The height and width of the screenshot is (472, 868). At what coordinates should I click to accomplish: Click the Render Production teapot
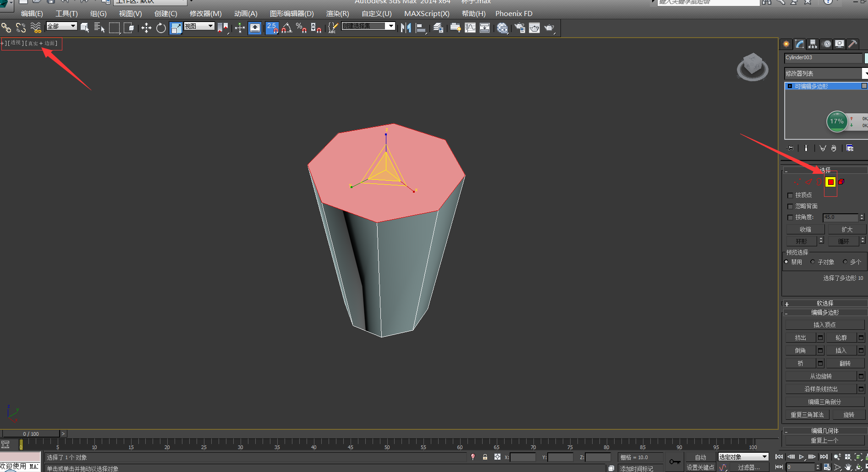(x=549, y=28)
